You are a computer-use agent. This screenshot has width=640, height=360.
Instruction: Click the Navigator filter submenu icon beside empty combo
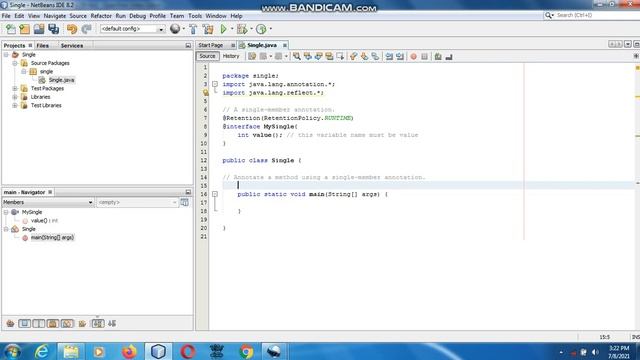[x=184, y=202]
